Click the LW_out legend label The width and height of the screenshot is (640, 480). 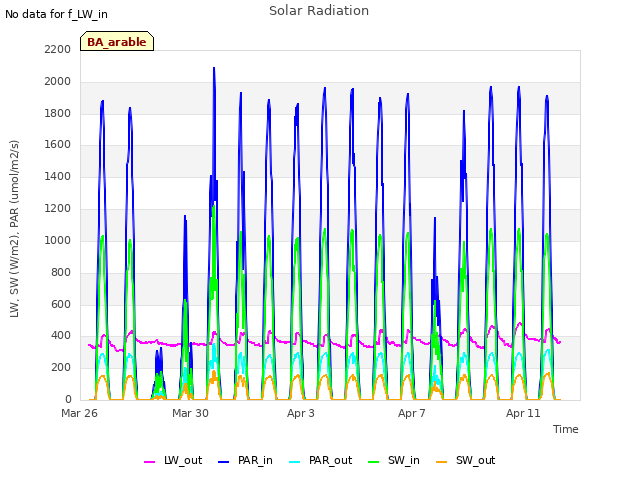point(183,460)
